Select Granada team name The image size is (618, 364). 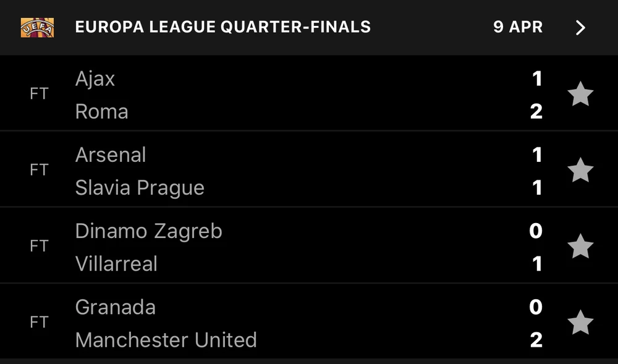tap(116, 307)
